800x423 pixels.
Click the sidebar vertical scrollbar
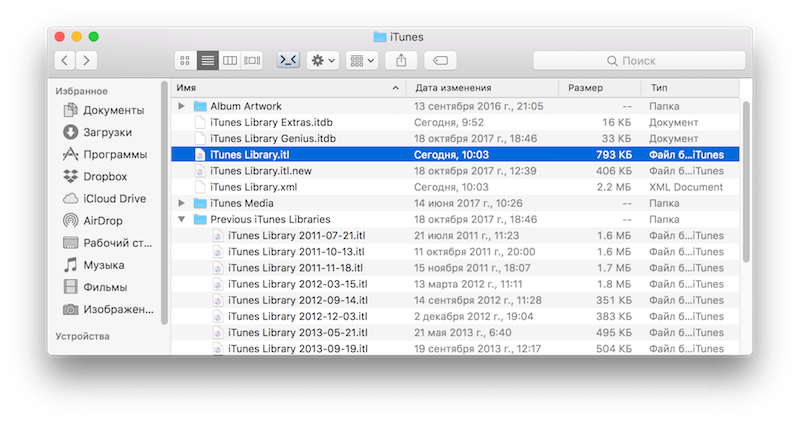point(164,203)
